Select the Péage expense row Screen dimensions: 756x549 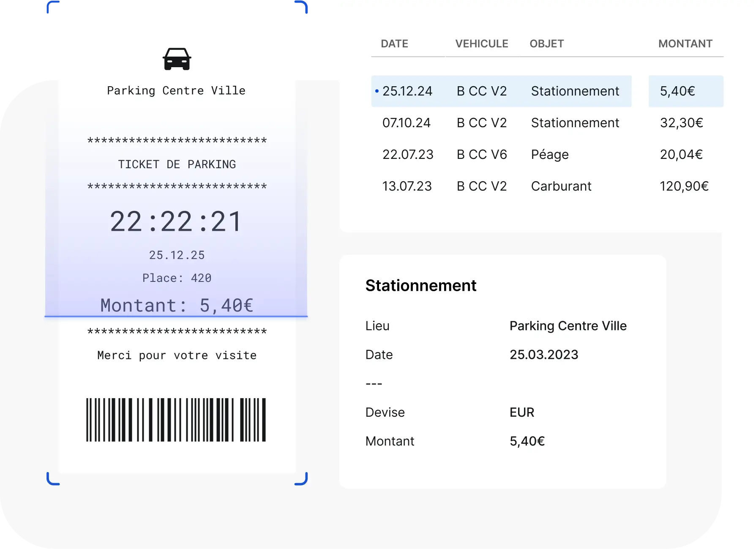point(501,154)
